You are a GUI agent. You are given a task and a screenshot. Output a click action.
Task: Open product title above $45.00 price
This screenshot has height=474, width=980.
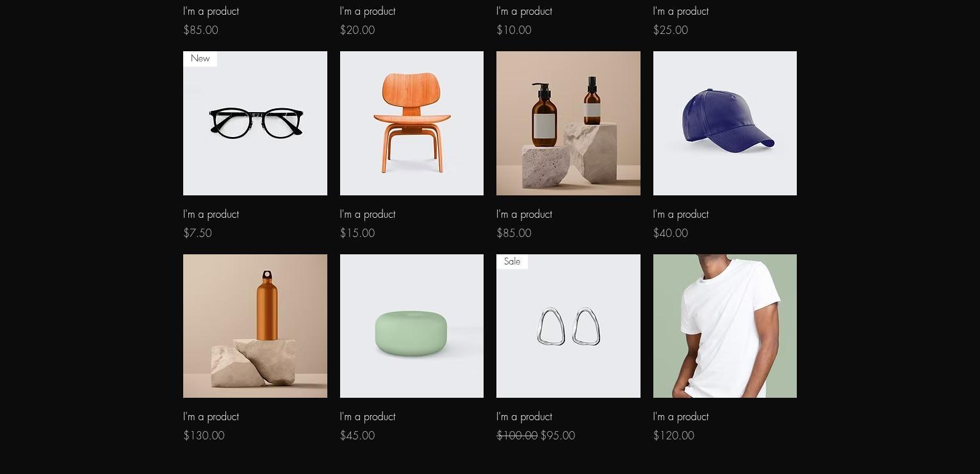click(368, 417)
